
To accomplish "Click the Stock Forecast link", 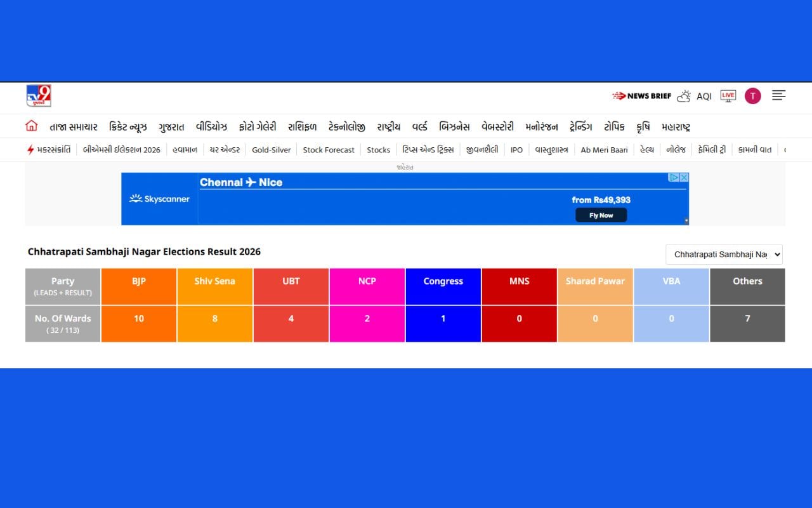I will pos(329,150).
